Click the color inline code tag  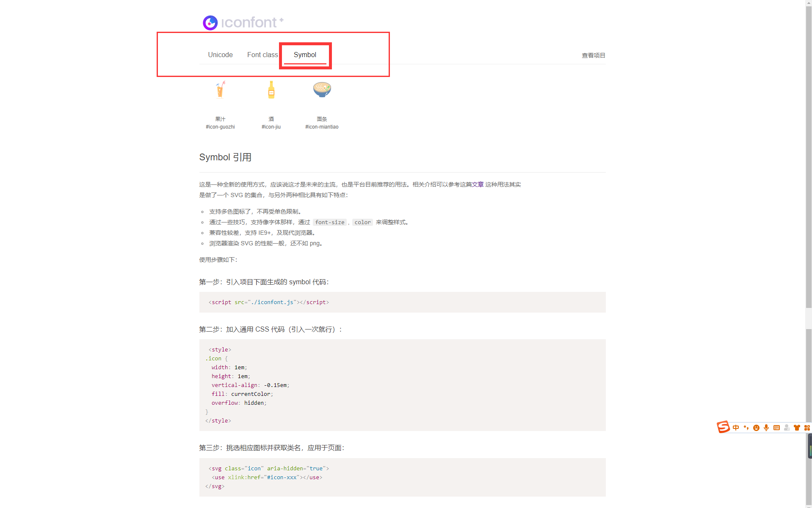click(x=362, y=222)
